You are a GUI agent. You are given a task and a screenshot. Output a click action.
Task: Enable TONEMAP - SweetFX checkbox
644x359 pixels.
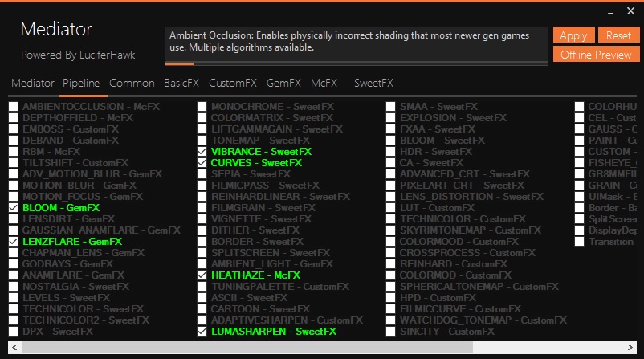[202, 141]
